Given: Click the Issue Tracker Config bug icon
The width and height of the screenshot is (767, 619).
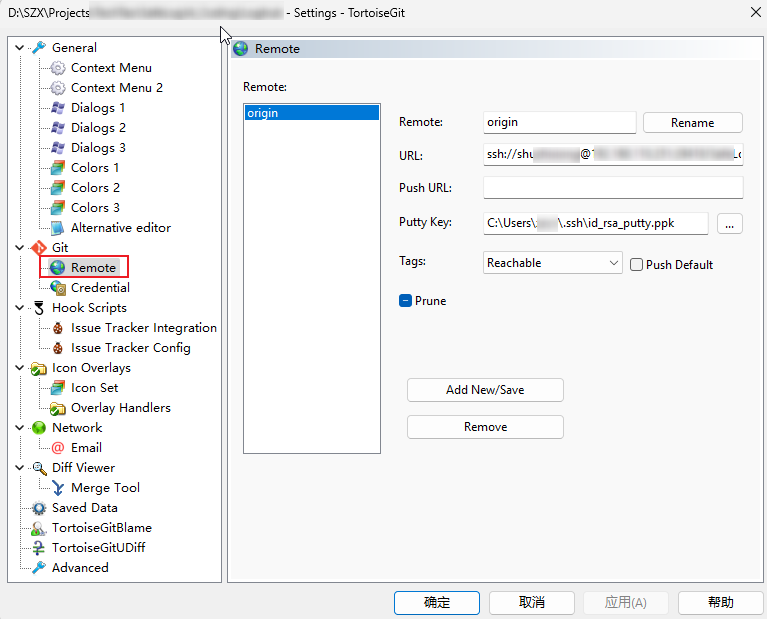Looking at the screenshot, I should click(58, 348).
